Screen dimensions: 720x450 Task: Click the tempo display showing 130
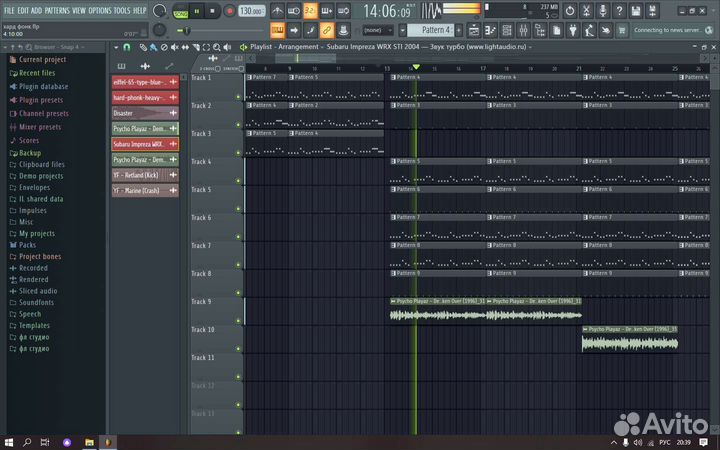253,11
